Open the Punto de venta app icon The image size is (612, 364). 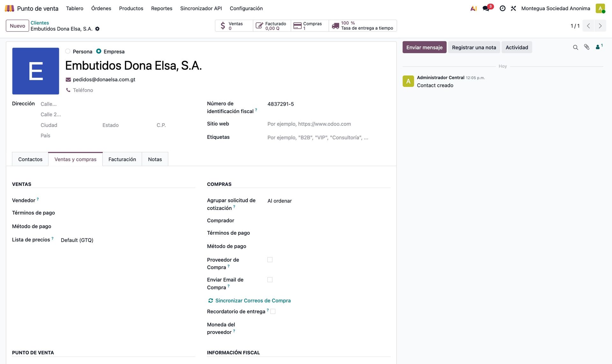pos(10,8)
